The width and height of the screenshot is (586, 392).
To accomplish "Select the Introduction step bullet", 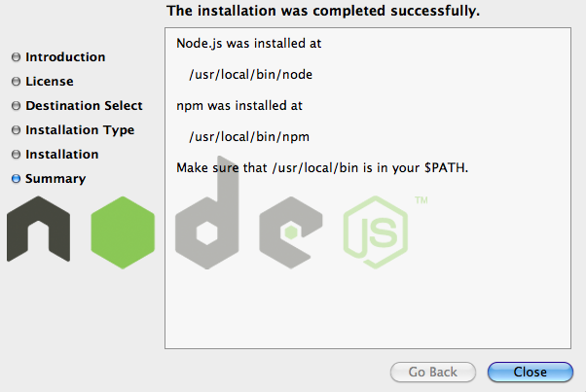I will pyautogui.click(x=16, y=57).
